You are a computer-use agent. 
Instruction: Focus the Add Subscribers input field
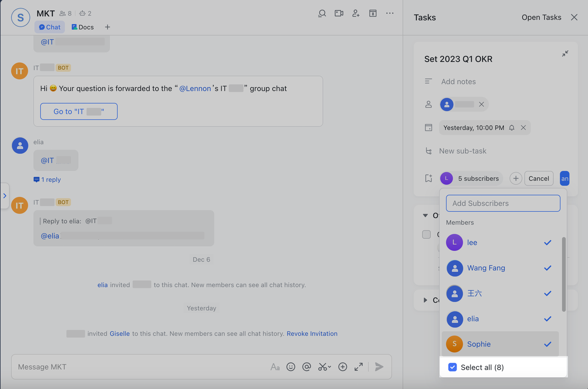pos(503,203)
